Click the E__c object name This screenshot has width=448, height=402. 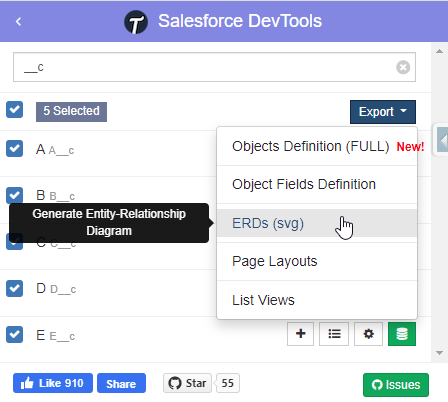point(62,336)
